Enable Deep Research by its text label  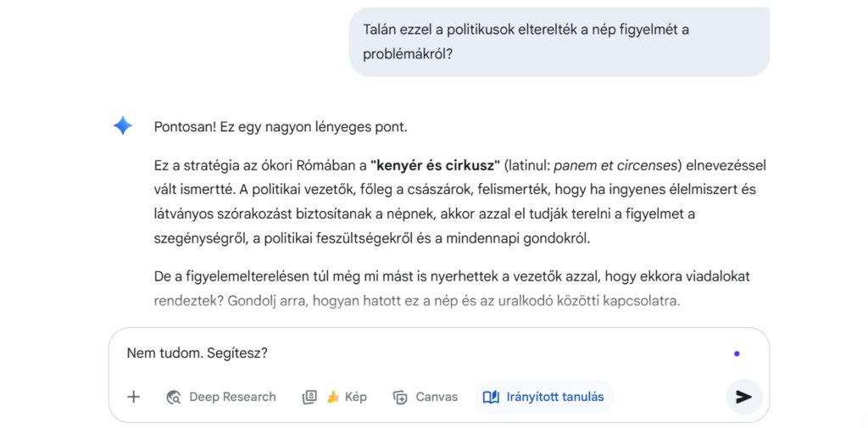[232, 397]
